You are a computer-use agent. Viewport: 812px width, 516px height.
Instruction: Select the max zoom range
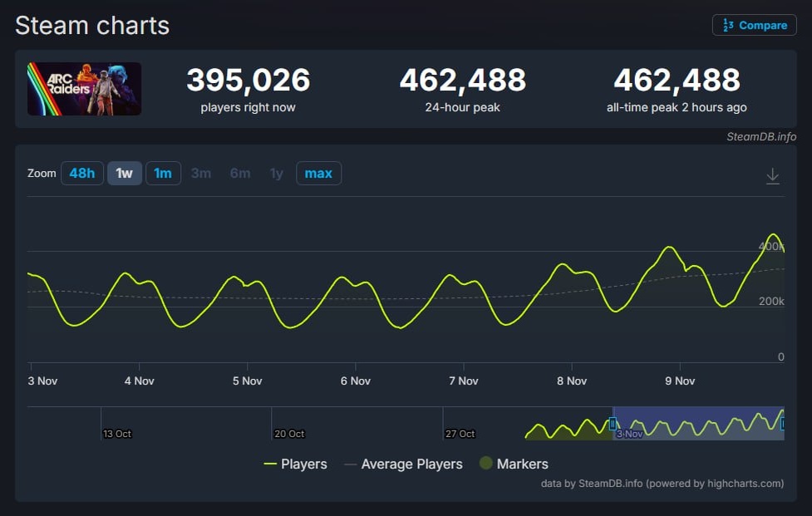318,174
